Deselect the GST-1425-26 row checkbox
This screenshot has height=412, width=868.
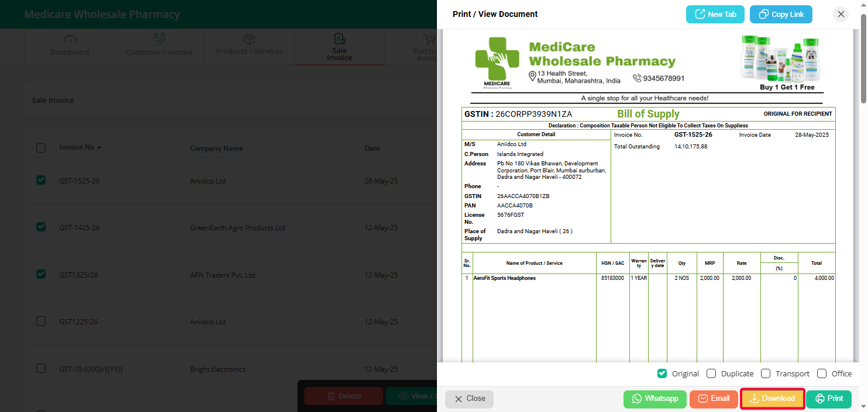pos(40,227)
